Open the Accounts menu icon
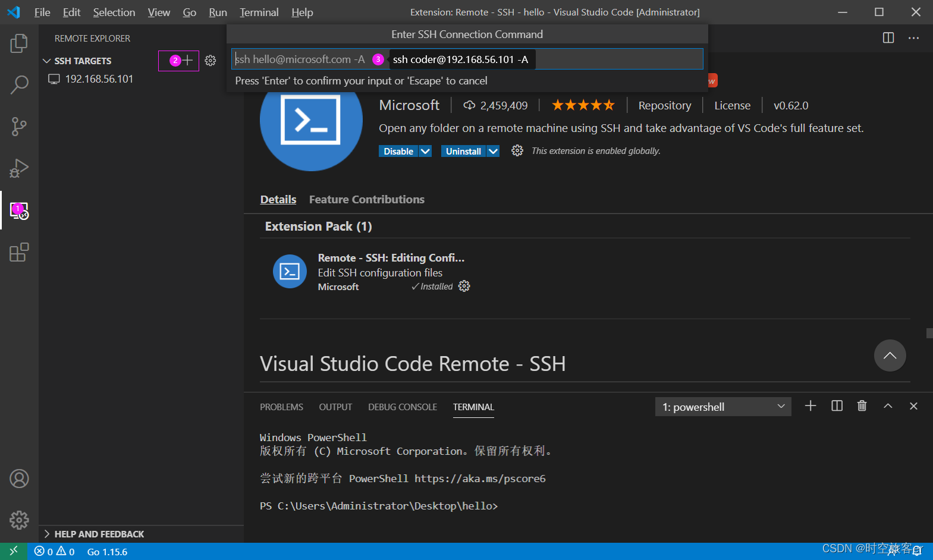 tap(19, 479)
